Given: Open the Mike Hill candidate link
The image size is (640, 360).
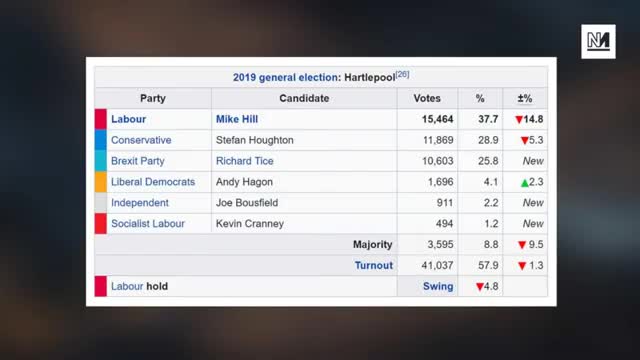Looking at the screenshot, I should tap(237, 119).
